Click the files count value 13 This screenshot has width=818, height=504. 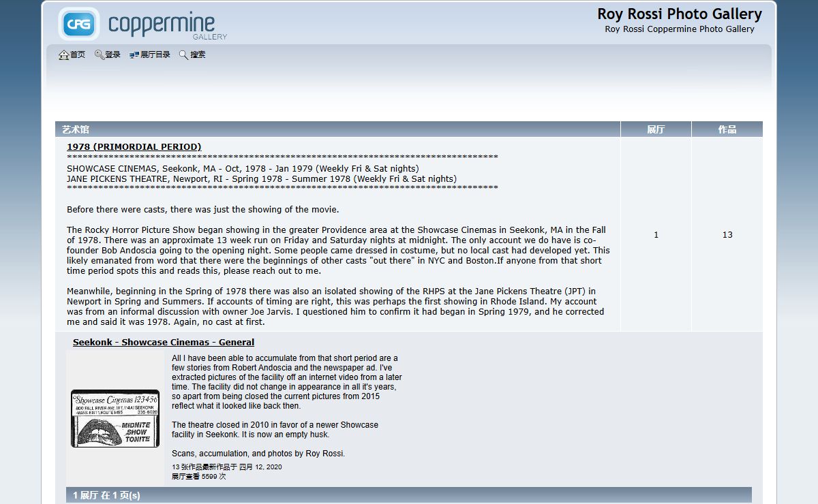(727, 235)
